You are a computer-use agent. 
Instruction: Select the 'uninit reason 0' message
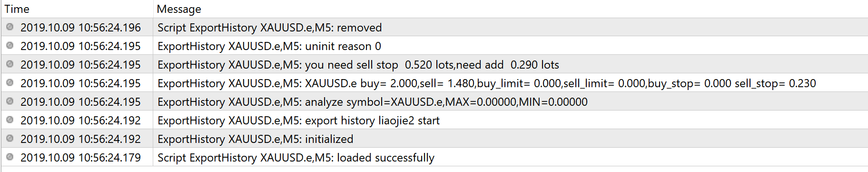coord(269,46)
